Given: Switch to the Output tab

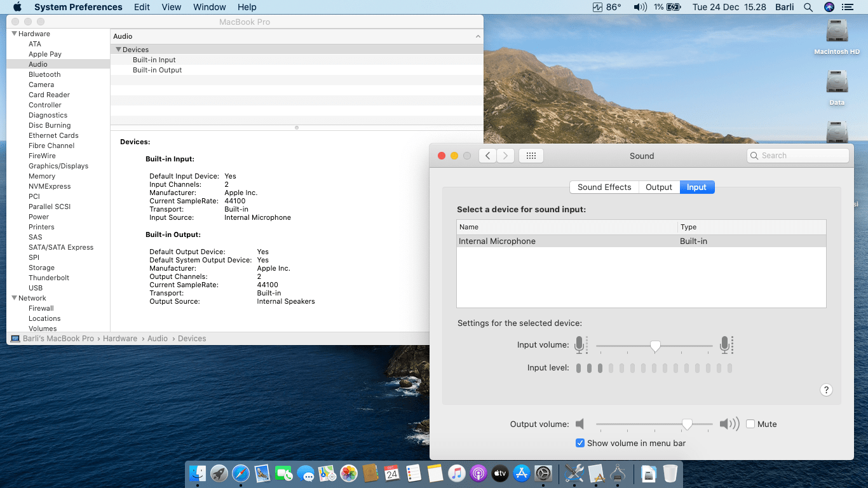Looking at the screenshot, I should pyautogui.click(x=658, y=187).
